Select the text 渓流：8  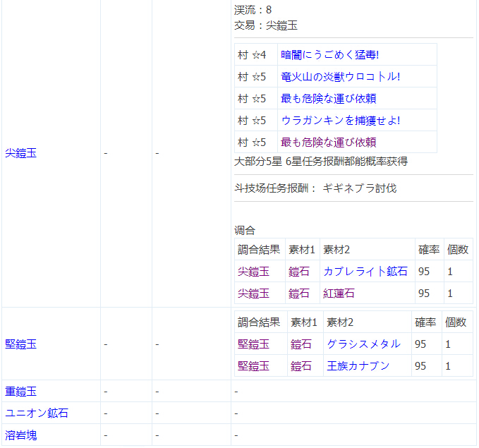point(253,10)
